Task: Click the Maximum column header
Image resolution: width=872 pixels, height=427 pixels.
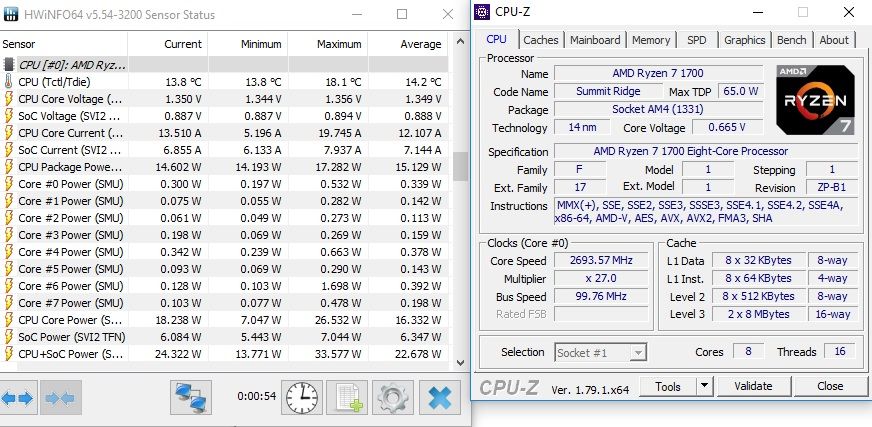Action: [x=328, y=44]
